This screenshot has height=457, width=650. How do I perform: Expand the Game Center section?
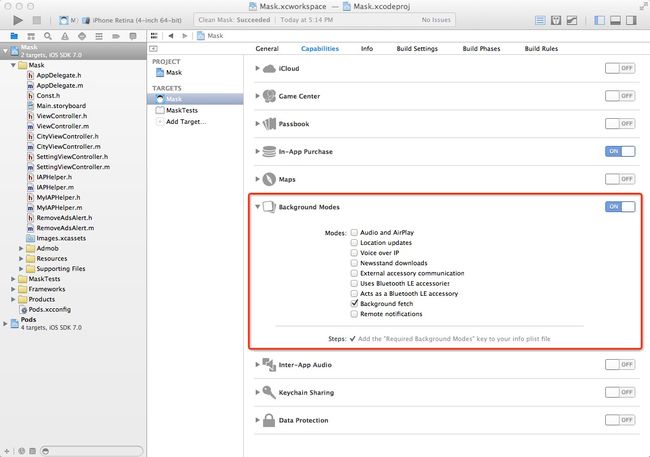[257, 96]
